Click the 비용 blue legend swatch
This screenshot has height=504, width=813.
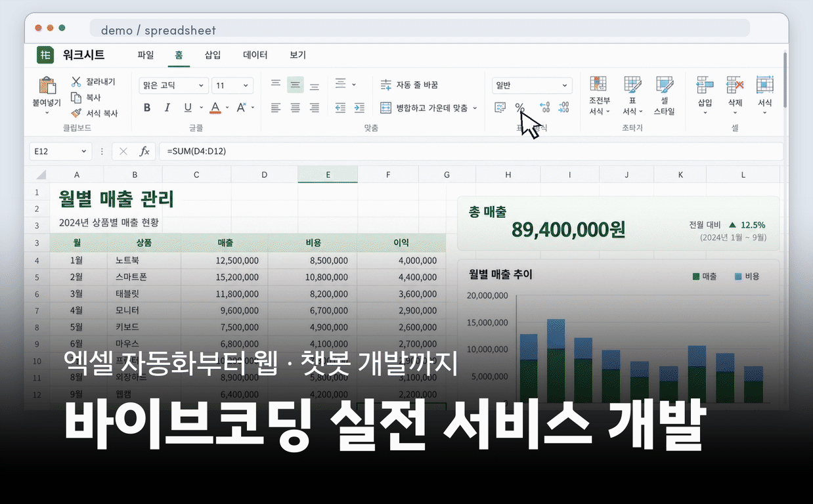(739, 277)
